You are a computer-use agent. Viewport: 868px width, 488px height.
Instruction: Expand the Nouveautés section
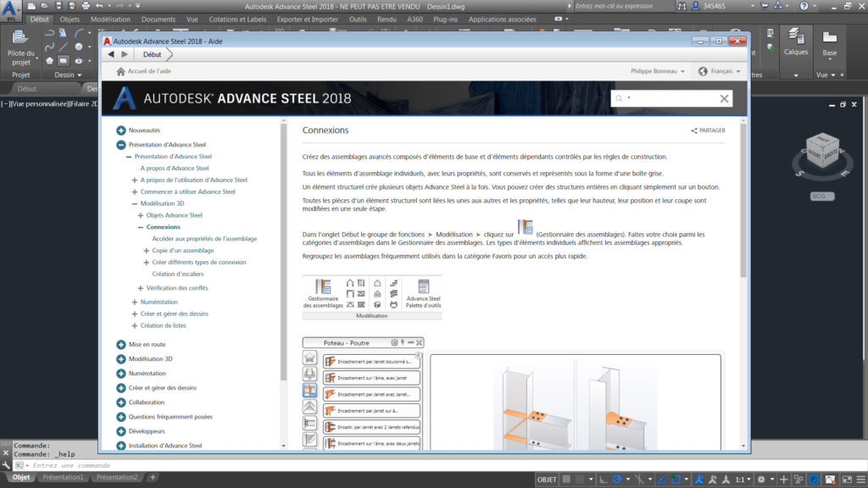(120, 130)
